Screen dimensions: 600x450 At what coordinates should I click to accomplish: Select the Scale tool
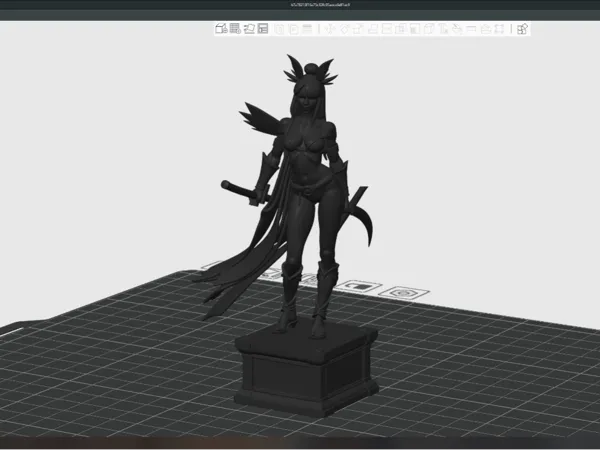pyautogui.click(x=358, y=29)
